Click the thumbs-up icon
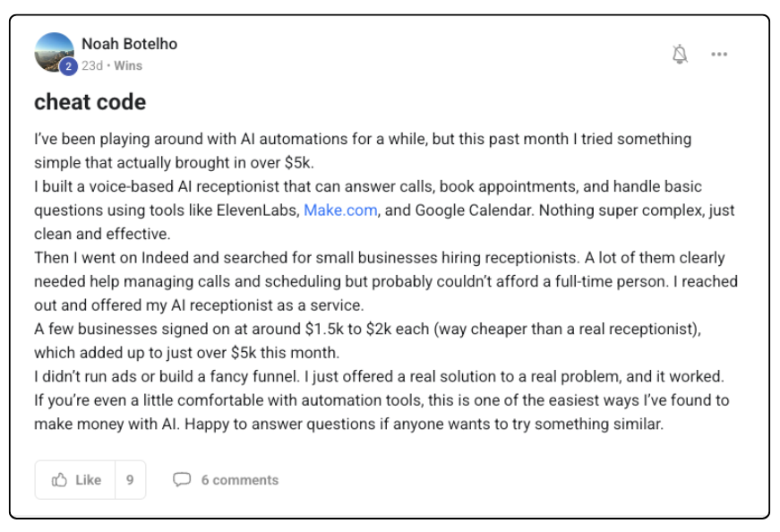 tap(60, 480)
